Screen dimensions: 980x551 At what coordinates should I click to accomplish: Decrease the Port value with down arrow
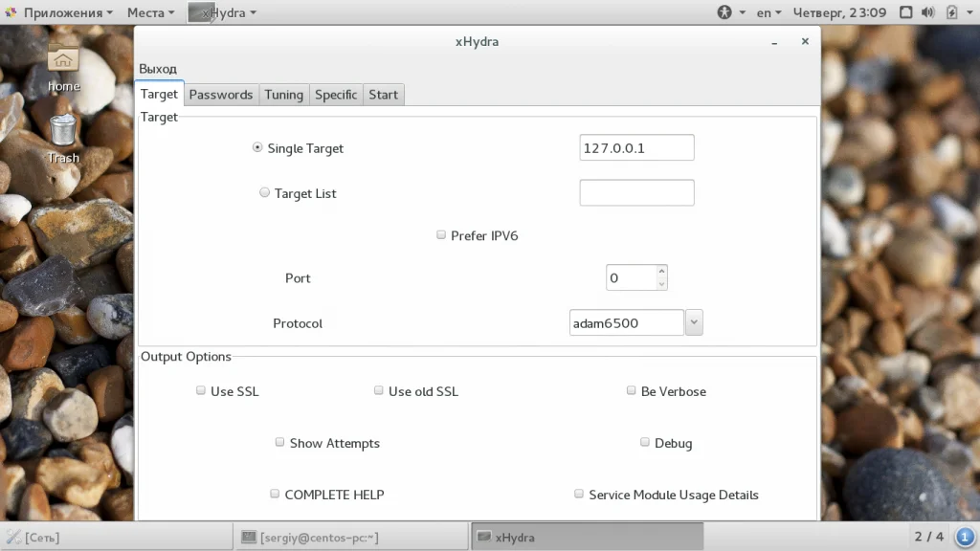pos(661,284)
